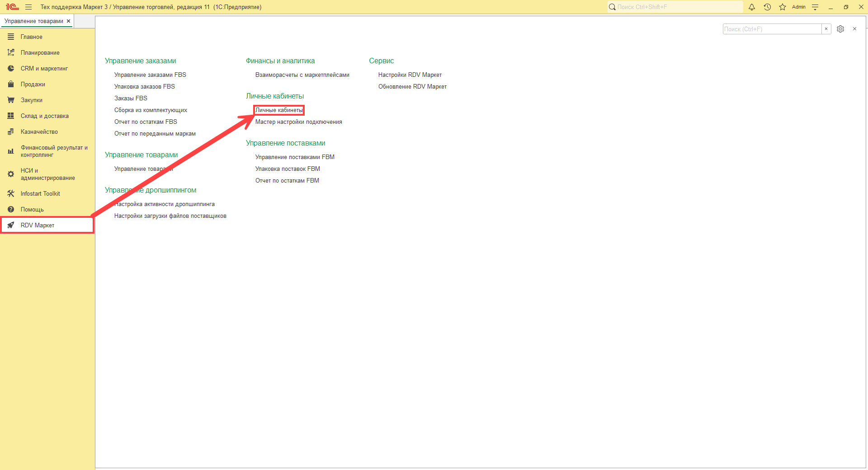Focus the section search field Ctrl+F
The width and height of the screenshot is (868, 470).
[772, 29]
